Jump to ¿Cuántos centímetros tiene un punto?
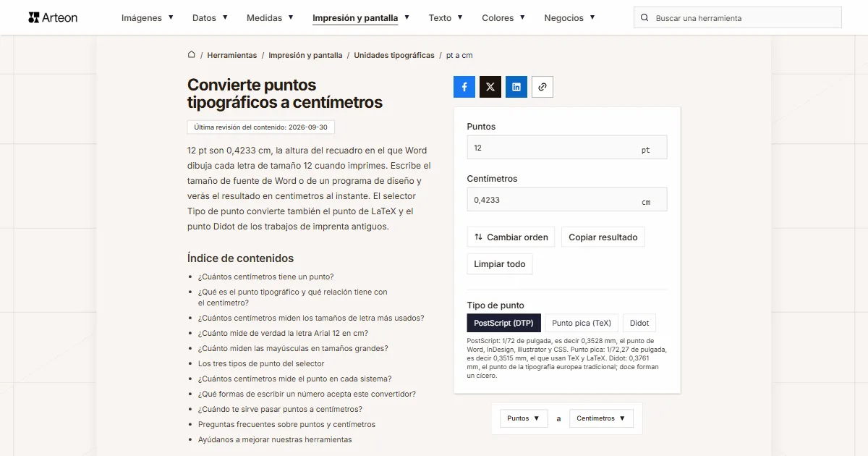This screenshot has height=456, width=868. (265, 276)
